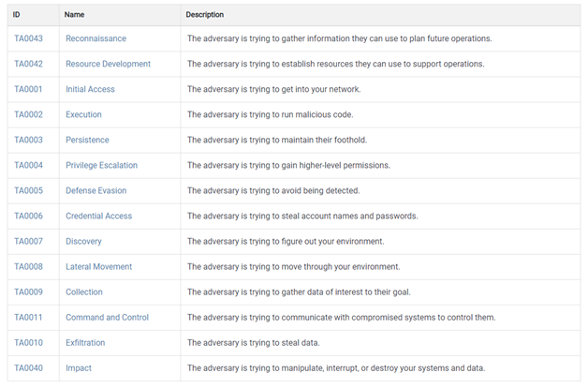Click the Reconnaissance tactic name link
The image size is (588, 388).
[x=96, y=38]
